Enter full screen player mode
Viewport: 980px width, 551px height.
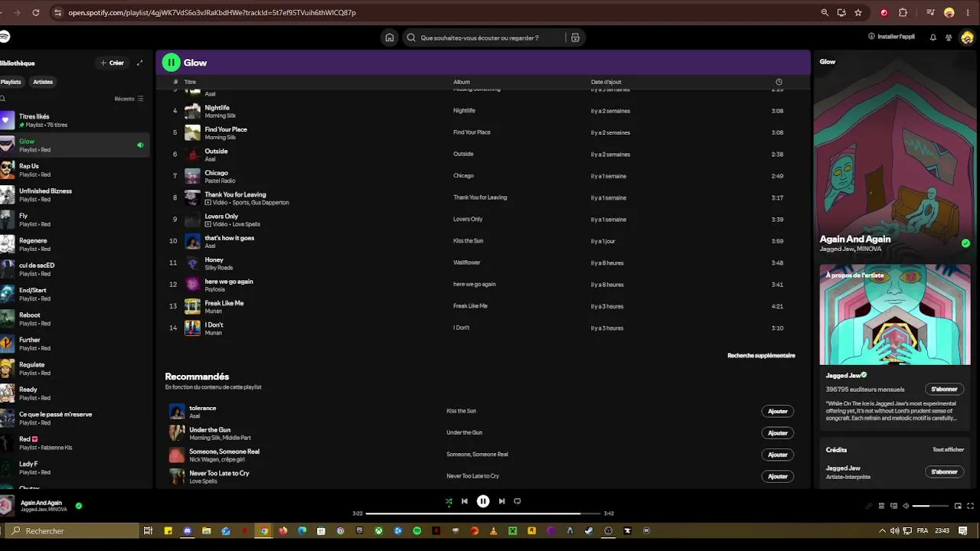coord(971,506)
